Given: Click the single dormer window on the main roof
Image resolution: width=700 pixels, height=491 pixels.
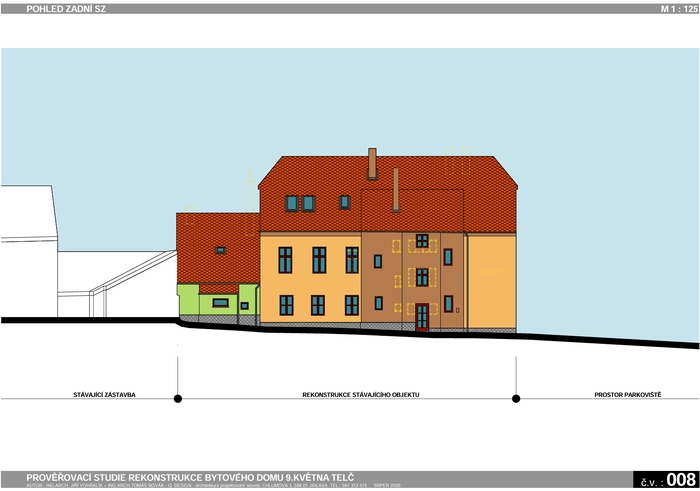Looking at the screenshot, I should (x=344, y=202).
